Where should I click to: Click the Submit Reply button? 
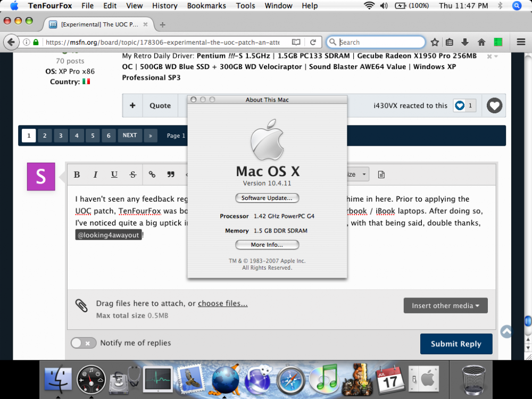(456, 344)
